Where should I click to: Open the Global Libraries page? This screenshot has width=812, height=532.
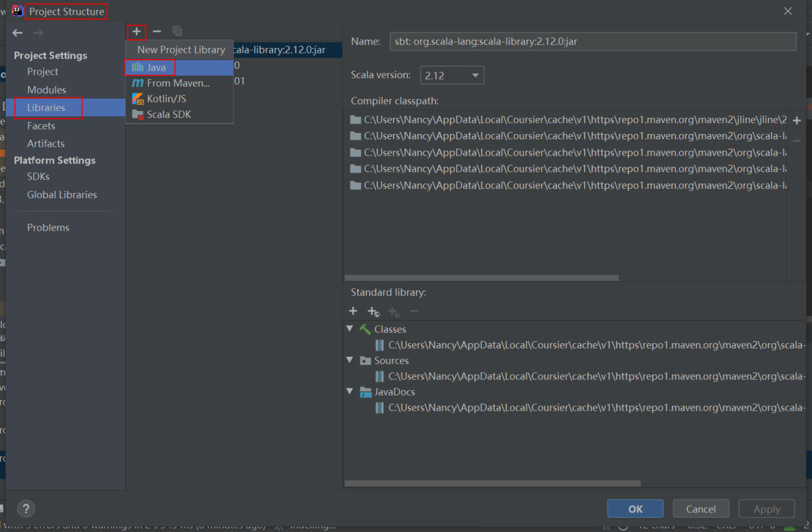coord(62,195)
